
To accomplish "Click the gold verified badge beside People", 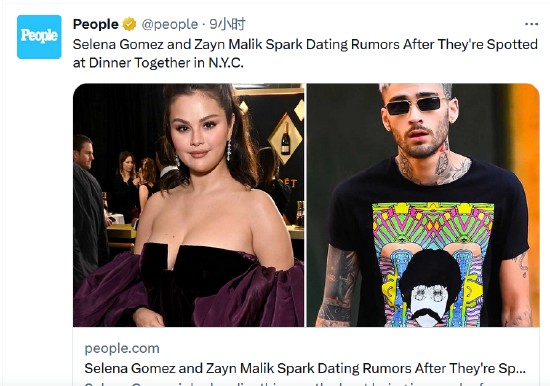I will tap(129, 24).
